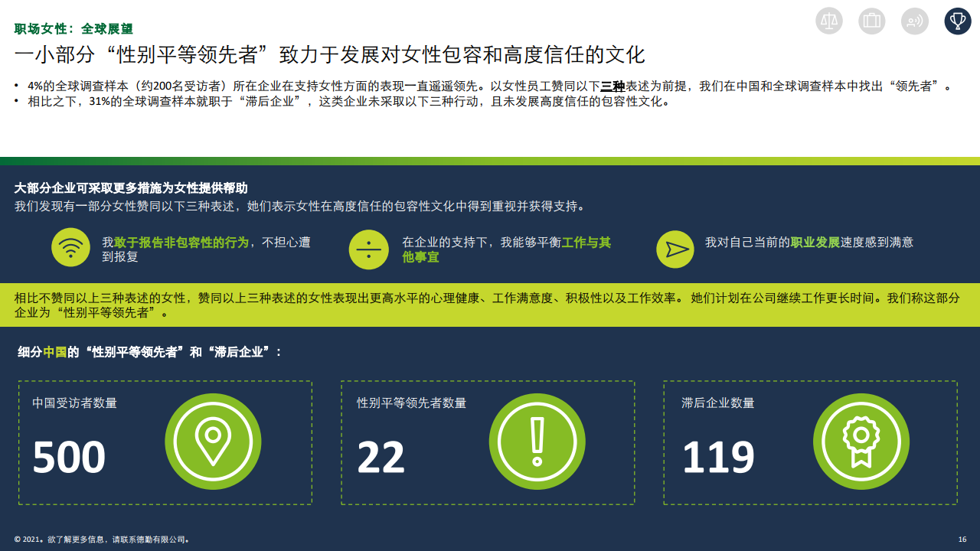Select the division sign icon
This screenshot has width=980, height=551.
click(x=368, y=249)
